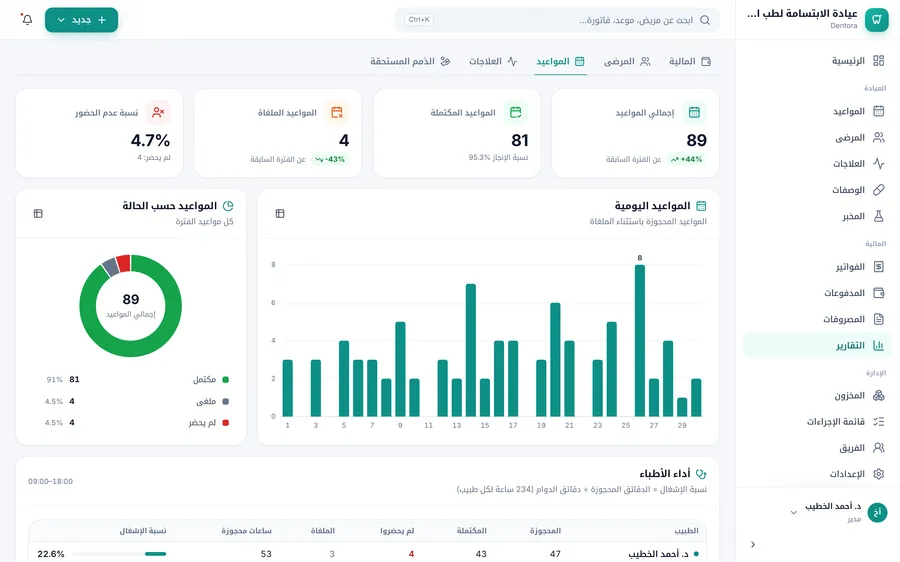Click المرضى people icon in sidebar

(x=878, y=137)
